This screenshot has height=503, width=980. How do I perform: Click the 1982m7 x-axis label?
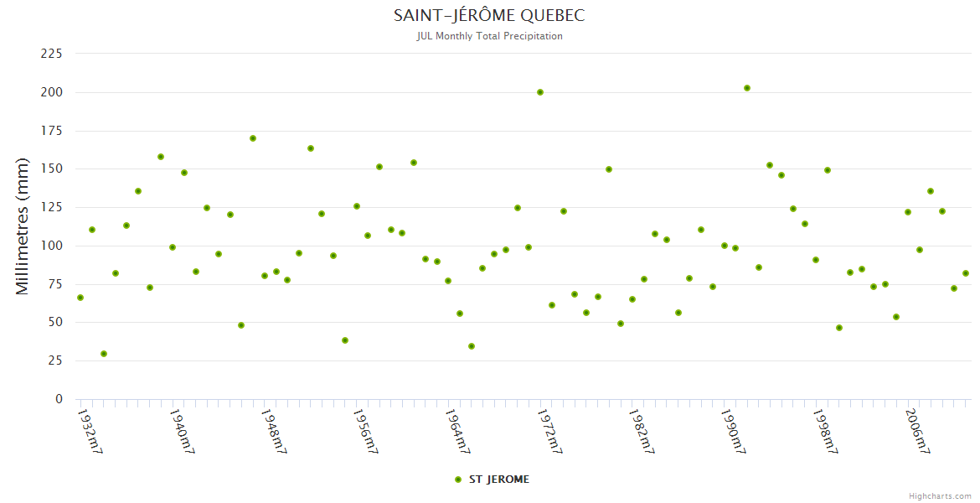(641, 432)
